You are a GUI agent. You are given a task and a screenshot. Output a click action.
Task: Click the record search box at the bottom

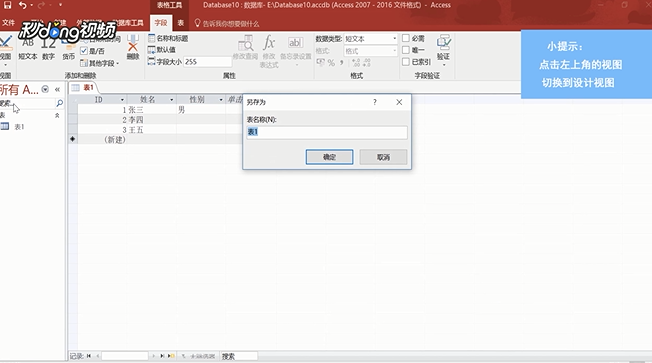tap(239, 356)
